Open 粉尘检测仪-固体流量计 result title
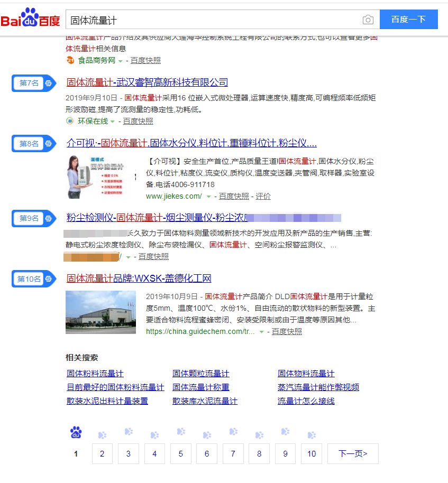Viewport: 448px width, 483px height. click(x=157, y=218)
